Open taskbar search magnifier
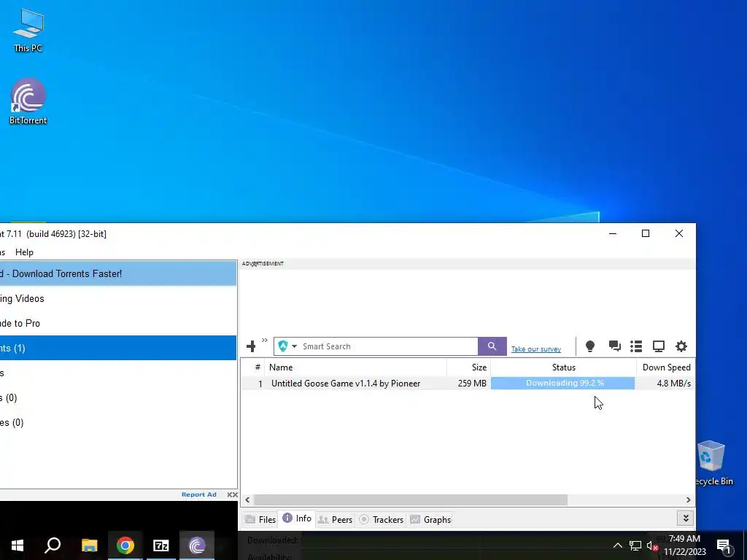 [53, 545]
